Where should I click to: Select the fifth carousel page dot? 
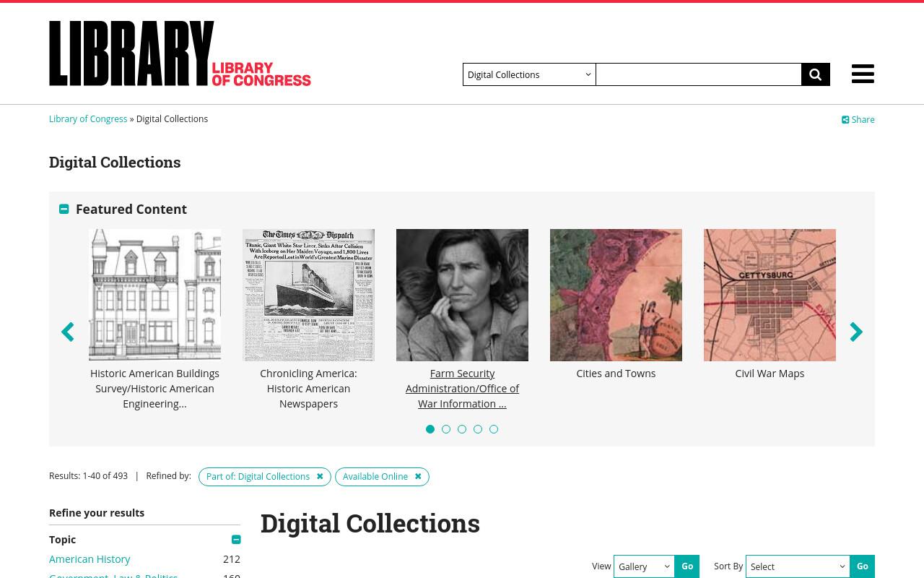(x=494, y=429)
